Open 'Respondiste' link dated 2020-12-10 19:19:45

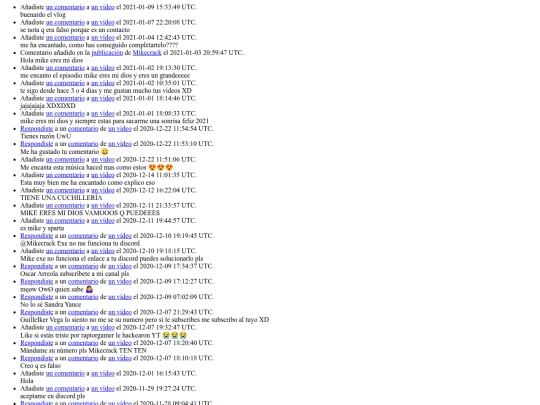pos(37,236)
